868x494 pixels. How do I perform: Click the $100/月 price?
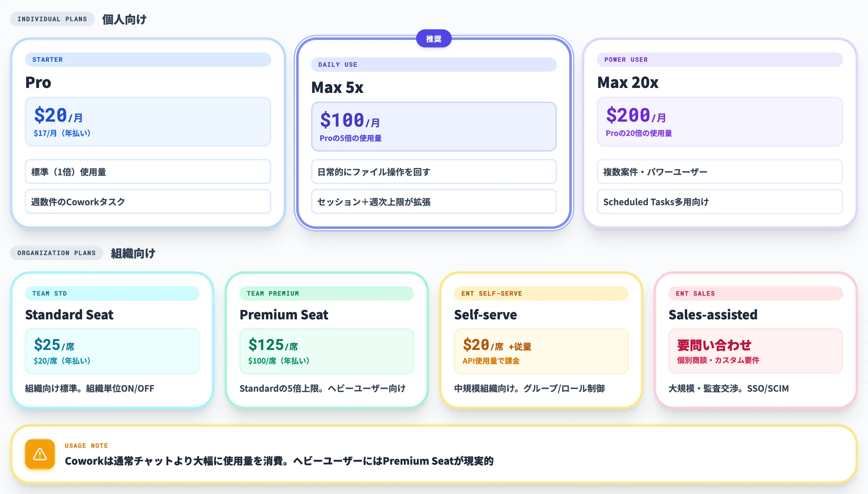click(350, 120)
